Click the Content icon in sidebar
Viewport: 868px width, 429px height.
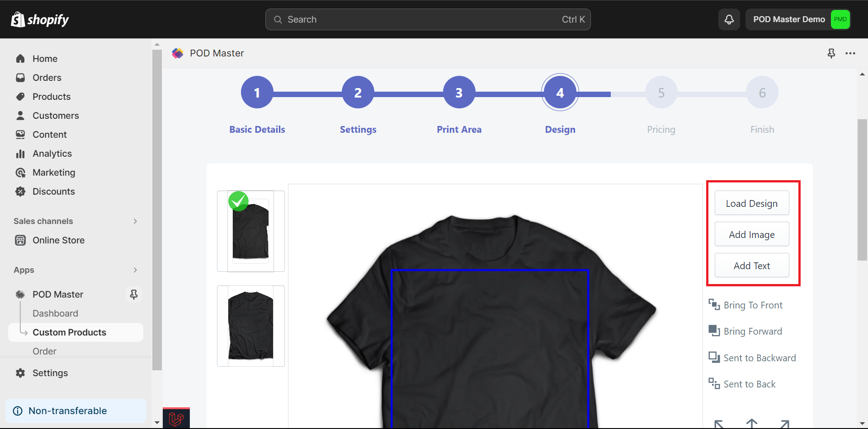(20, 135)
